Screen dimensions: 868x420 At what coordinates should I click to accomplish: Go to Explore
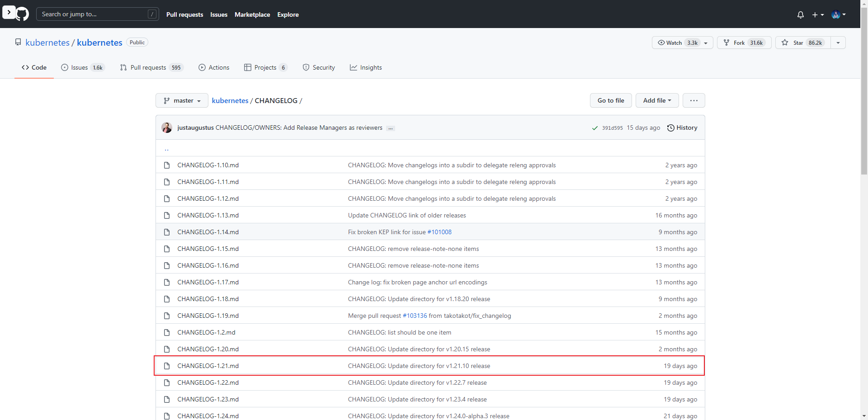(x=288, y=14)
